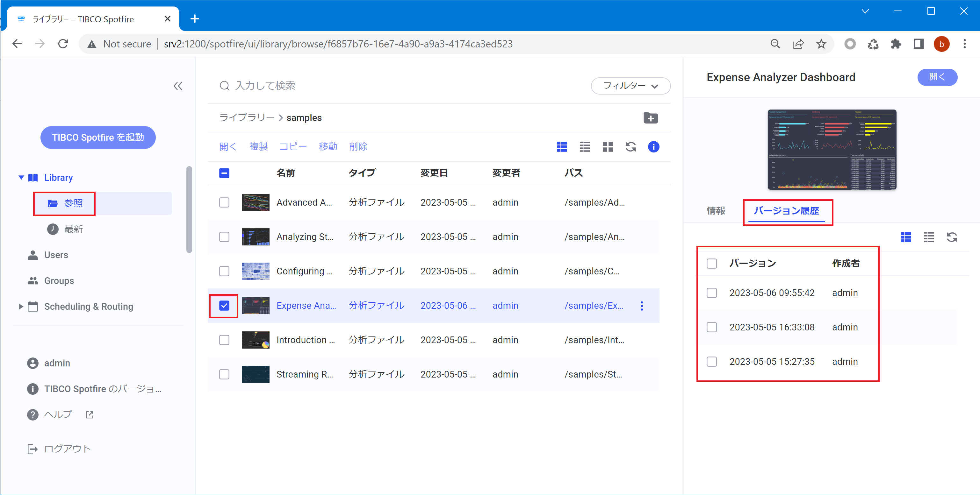Click the 複製 action link

(258, 147)
